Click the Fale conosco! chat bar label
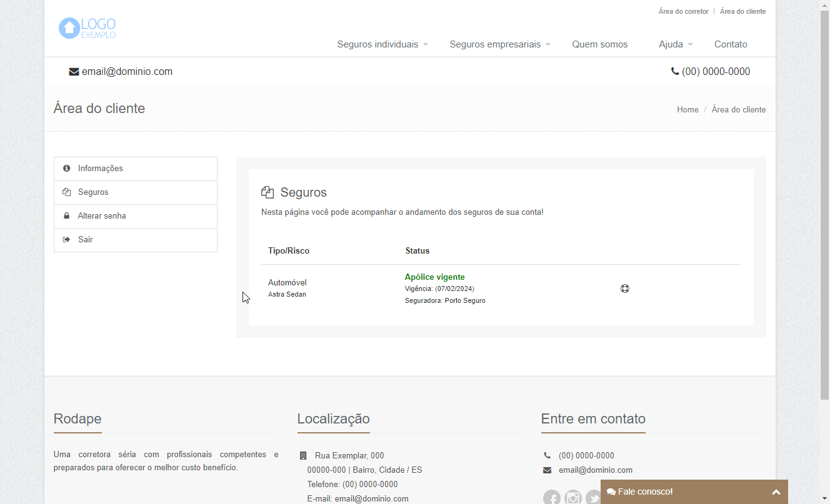Image resolution: width=830 pixels, height=504 pixels. (x=646, y=492)
